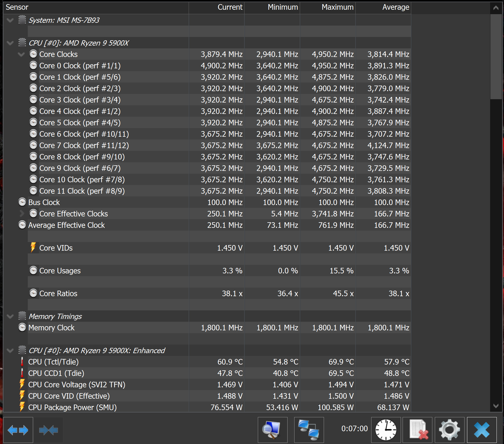Open sensor settings gear icon
504x444 pixels.
[x=450, y=430]
